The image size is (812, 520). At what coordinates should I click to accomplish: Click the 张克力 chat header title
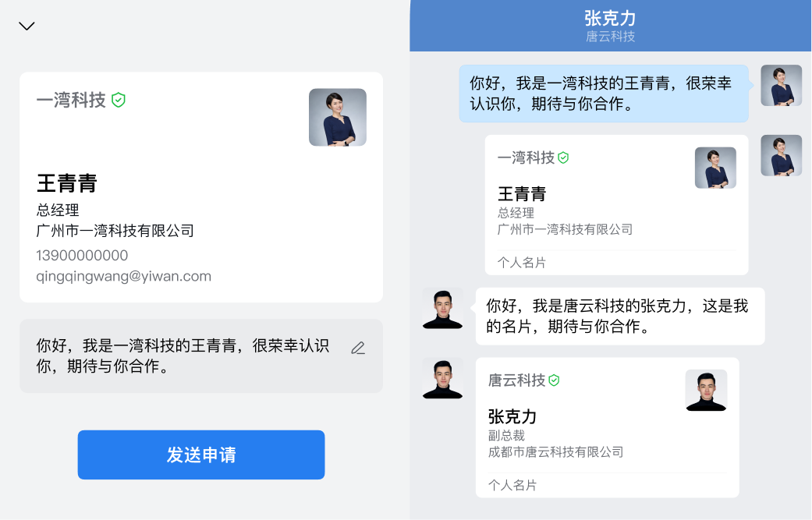(x=610, y=19)
